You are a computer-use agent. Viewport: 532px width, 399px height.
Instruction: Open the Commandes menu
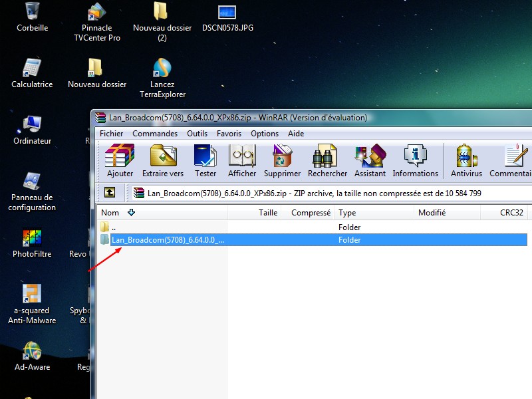pos(155,134)
